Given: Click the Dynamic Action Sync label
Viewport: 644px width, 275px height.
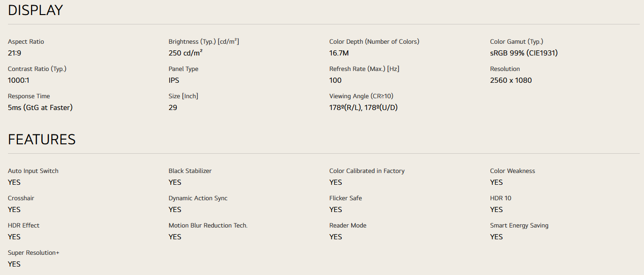Looking at the screenshot, I should tap(198, 198).
